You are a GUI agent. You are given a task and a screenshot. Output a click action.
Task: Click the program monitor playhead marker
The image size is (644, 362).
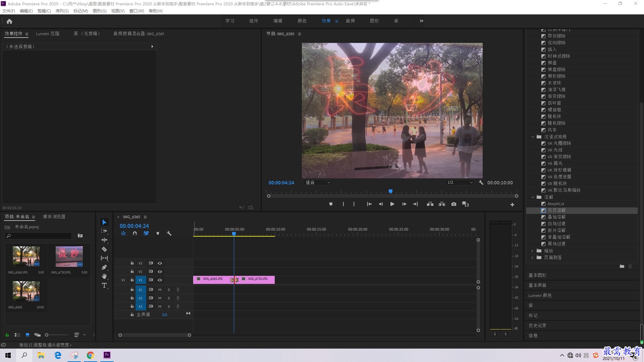390,191
